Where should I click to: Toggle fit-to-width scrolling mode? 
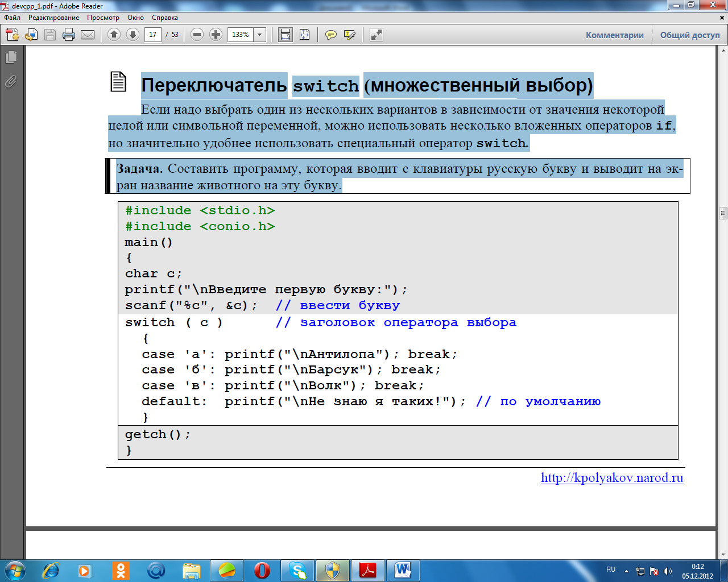286,35
